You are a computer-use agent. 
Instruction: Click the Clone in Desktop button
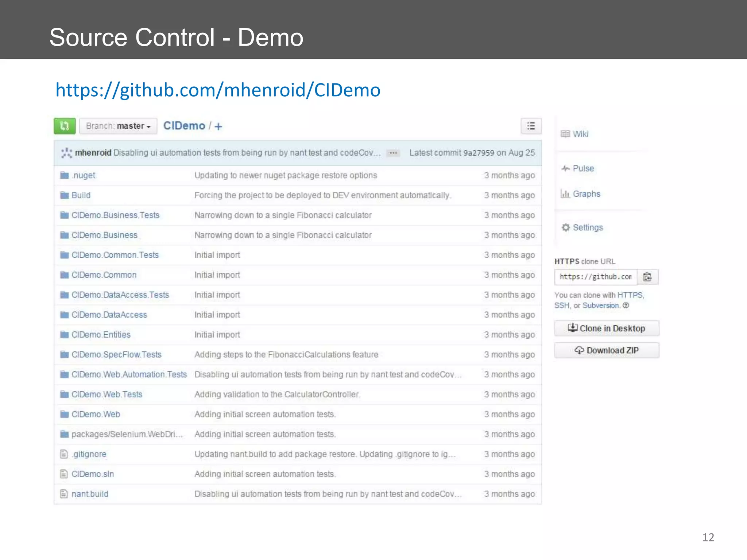click(607, 328)
